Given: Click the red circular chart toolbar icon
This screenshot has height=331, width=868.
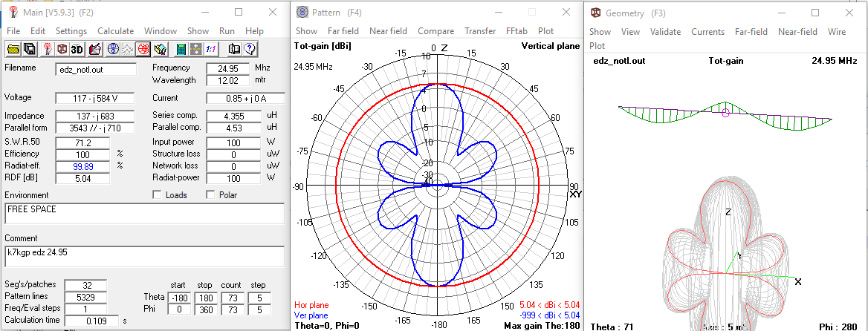Looking at the screenshot, I should (x=143, y=49).
